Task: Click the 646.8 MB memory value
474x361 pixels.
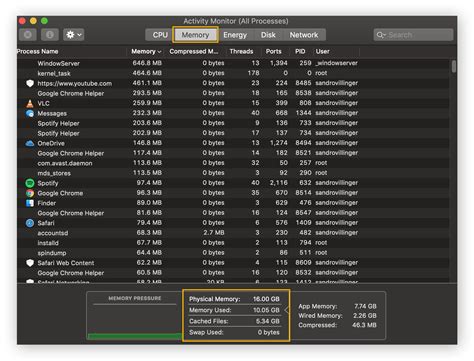Action: pos(147,63)
